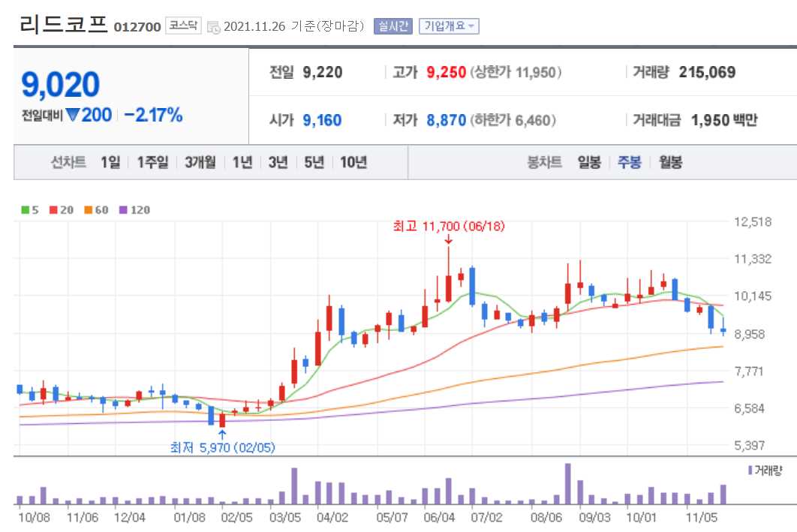The width and height of the screenshot is (797, 532).
Task: Click the green 5-period moving average legend icon
Action: pos(26,211)
